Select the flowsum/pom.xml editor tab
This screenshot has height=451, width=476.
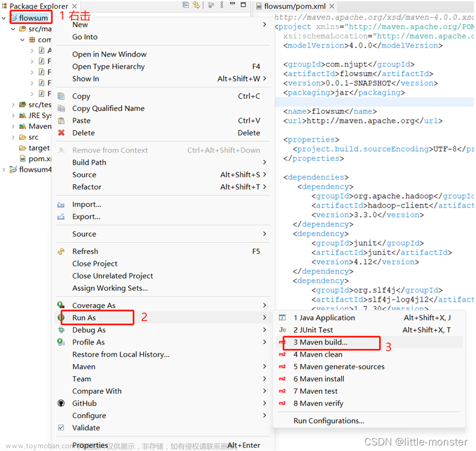(295, 6)
